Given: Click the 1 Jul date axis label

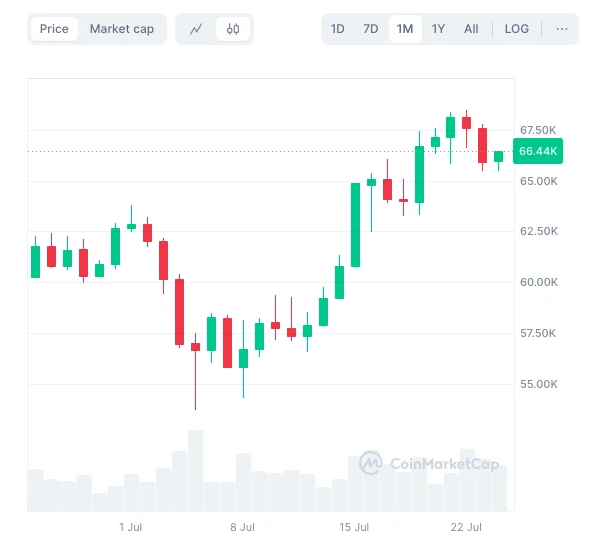Looking at the screenshot, I should [130, 526].
